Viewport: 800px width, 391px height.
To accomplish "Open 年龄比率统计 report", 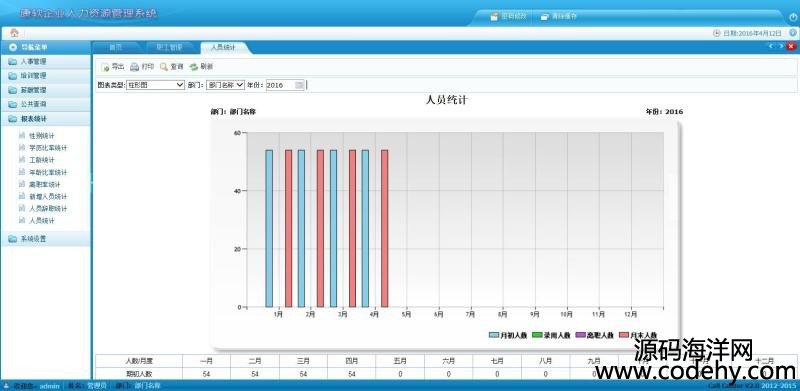I will [x=48, y=173].
